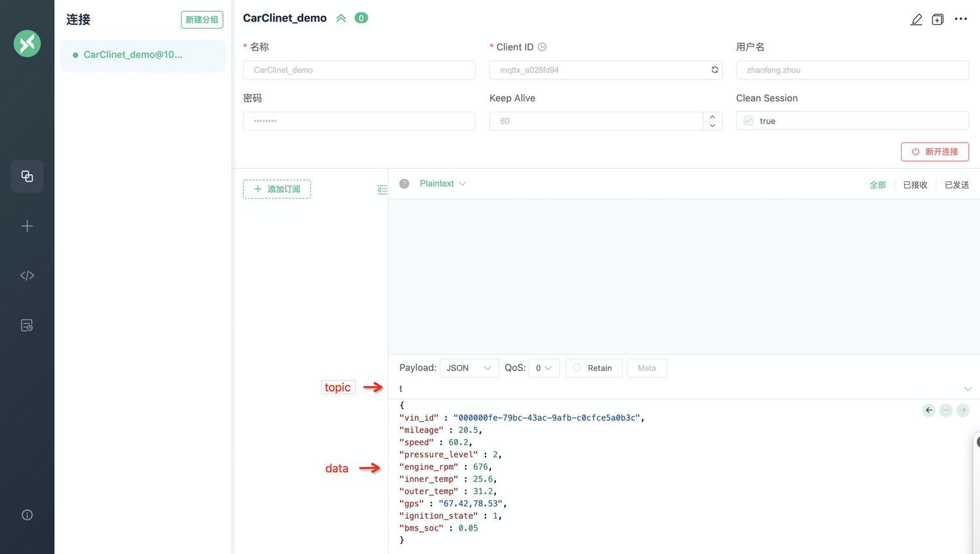Click the "ignition_state" : 1 payload line

[x=451, y=516]
